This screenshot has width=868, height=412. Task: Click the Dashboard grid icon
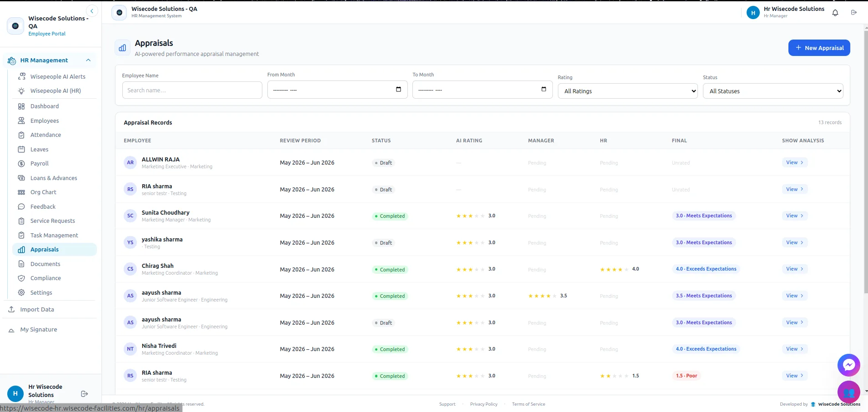21,106
